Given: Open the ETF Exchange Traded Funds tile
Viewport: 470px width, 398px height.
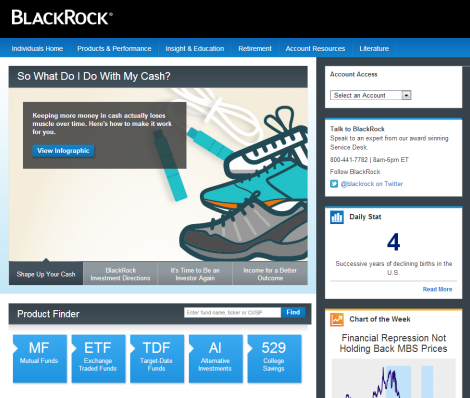Looking at the screenshot, I should (x=98, y=359).
